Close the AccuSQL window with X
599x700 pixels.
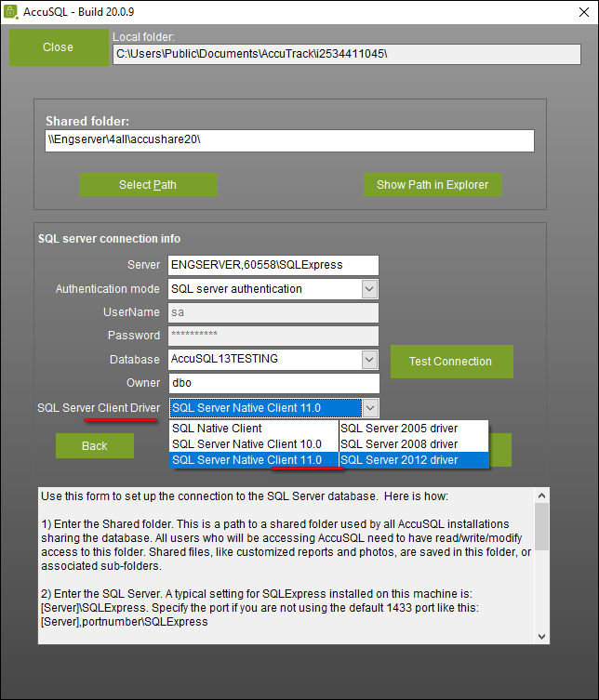(x=583, y=12)
